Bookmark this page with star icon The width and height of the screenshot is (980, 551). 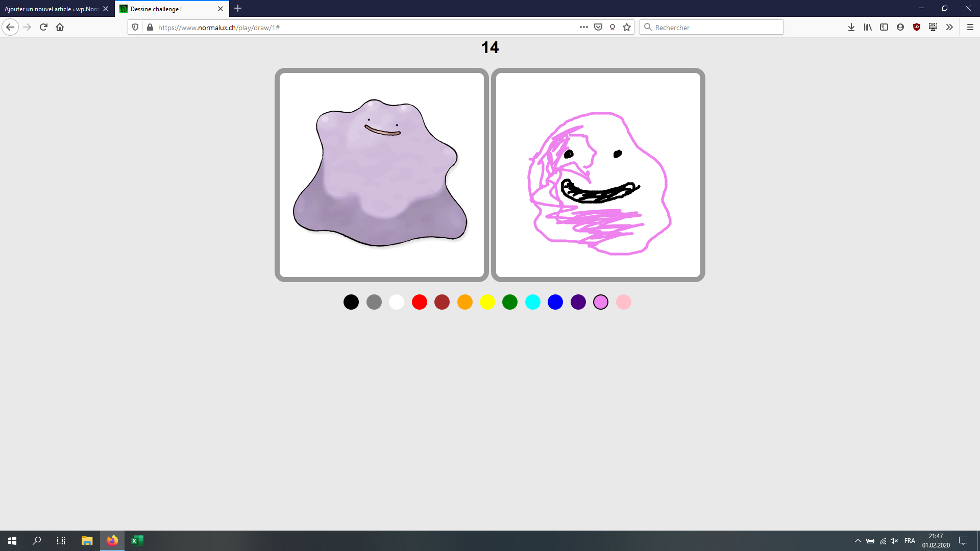[x=627, y=27]
